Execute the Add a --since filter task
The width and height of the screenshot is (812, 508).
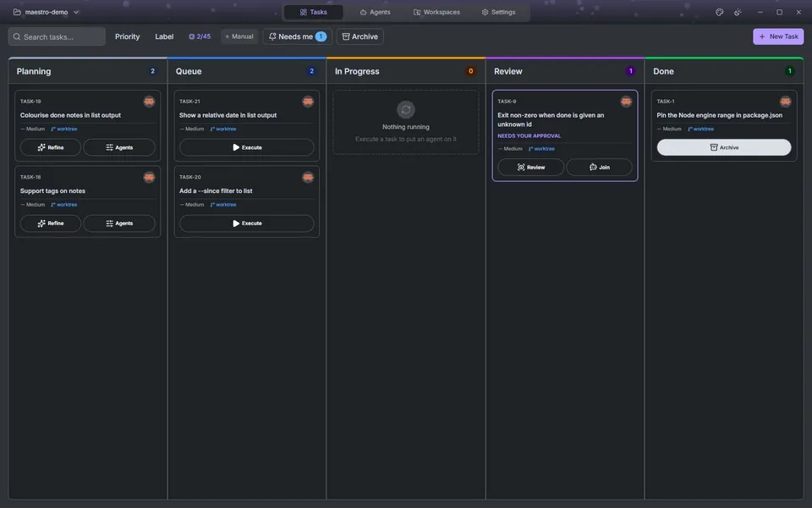[246, 224]
